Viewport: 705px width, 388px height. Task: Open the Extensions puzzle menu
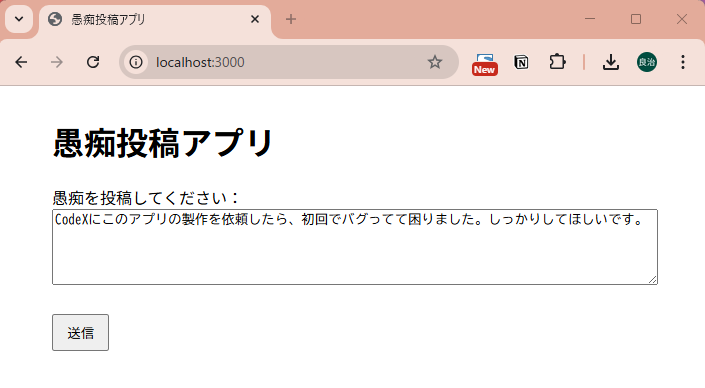pyautogui.click(x=557, y=62)
